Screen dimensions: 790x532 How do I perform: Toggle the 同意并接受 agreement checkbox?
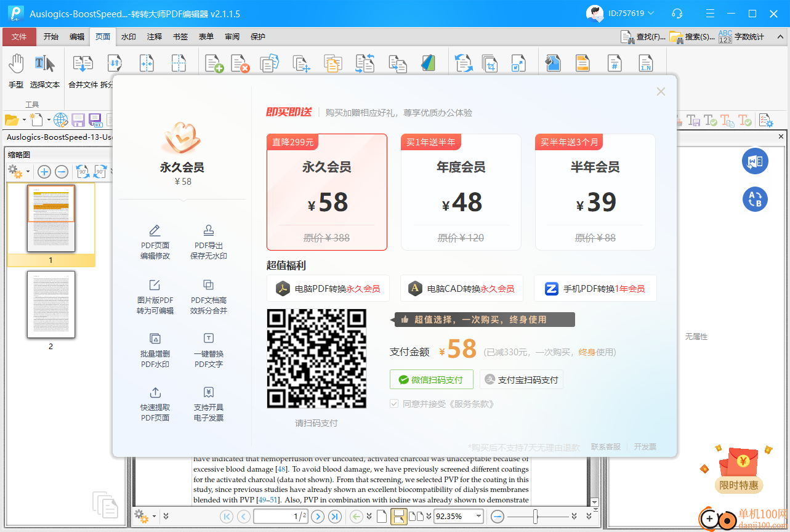tap(395, 404)
